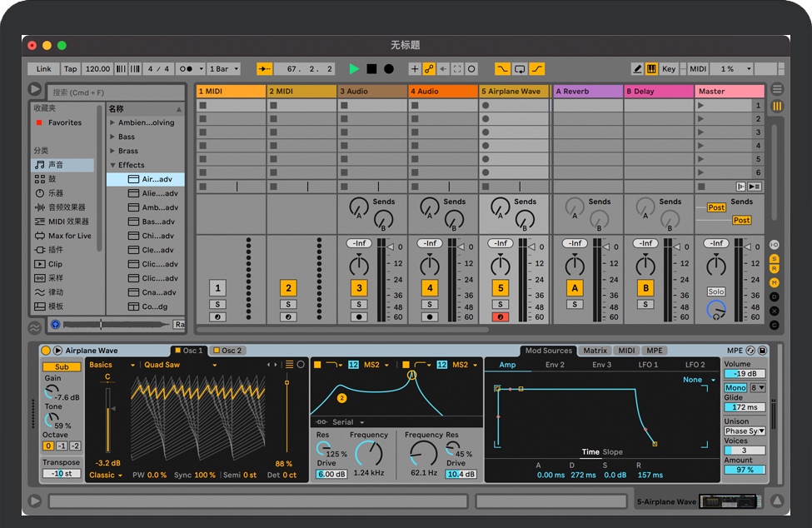Screen dimensions: 812x528
Task: Click the search field in browser
Action: (x=115, y=92)
